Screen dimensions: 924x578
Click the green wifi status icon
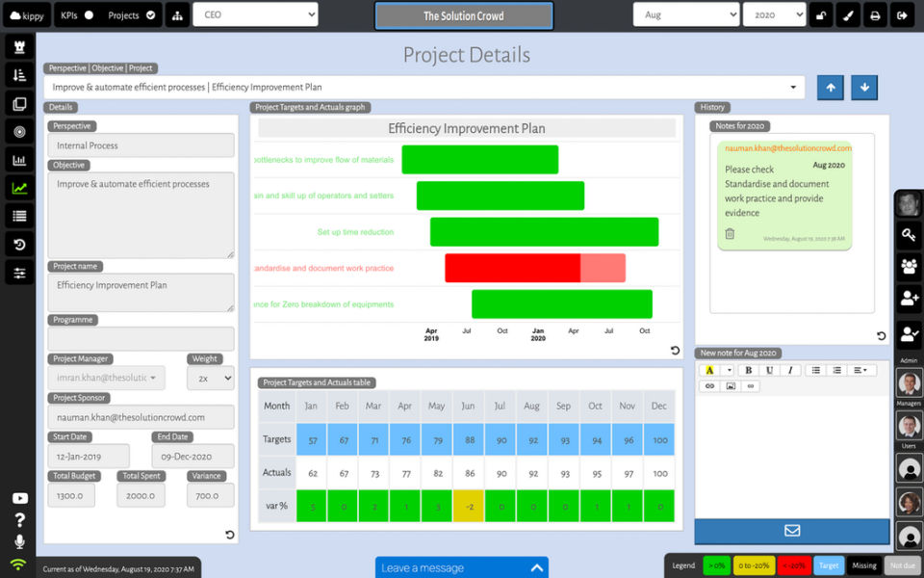pyautogui.click(x=18, y=564)
